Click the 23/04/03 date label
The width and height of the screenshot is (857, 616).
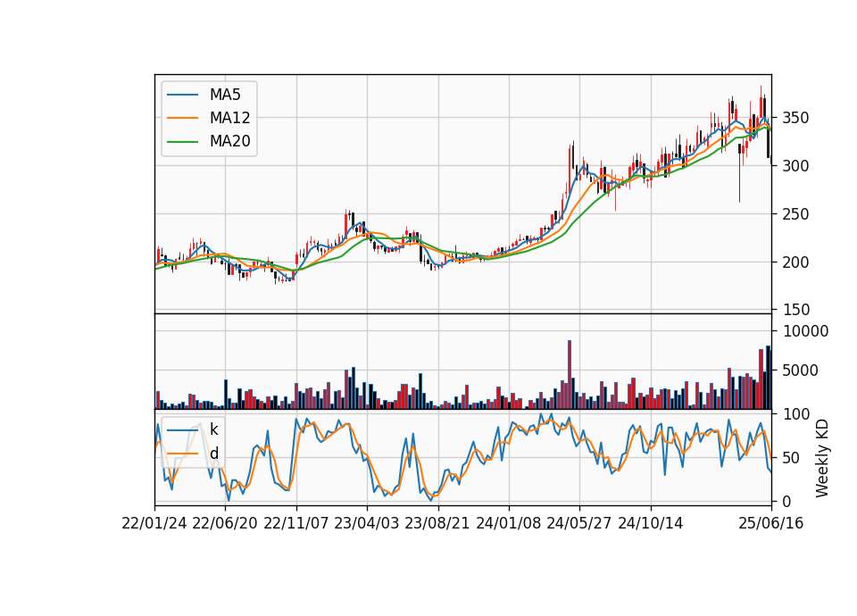pos(367,524)
